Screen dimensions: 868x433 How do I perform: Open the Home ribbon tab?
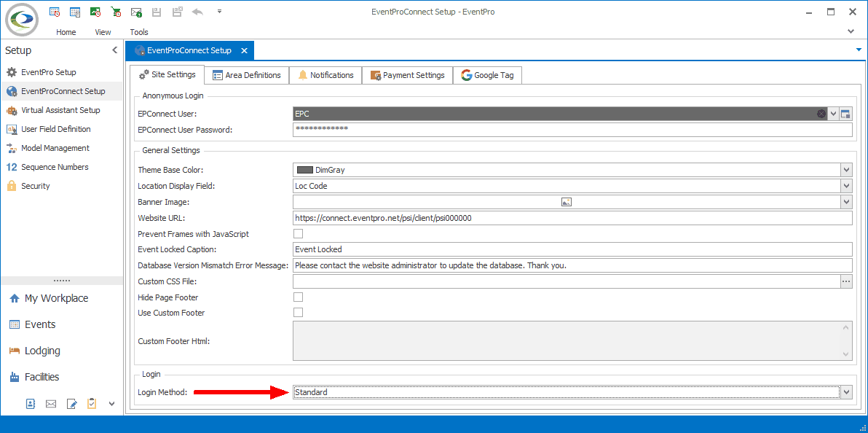[66, 32]
